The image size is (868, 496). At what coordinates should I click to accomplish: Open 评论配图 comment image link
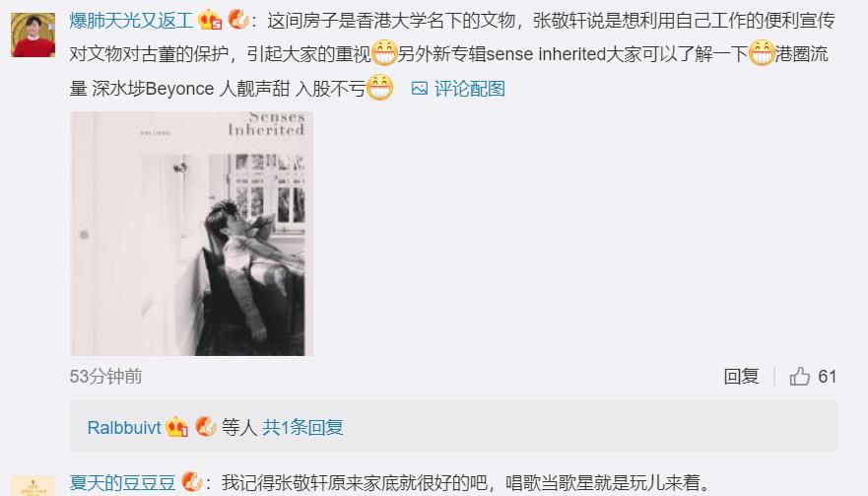[469, 89]
